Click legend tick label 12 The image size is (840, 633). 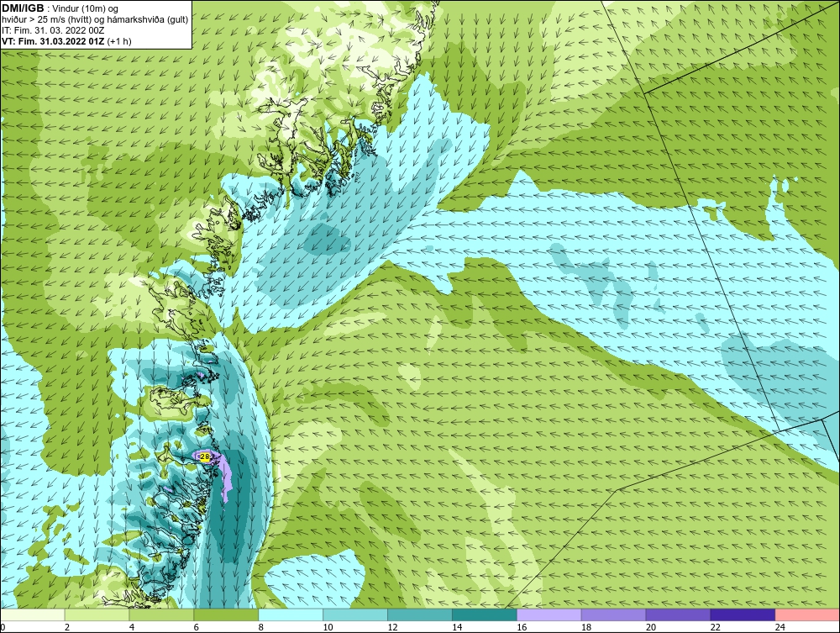(392, 627)
